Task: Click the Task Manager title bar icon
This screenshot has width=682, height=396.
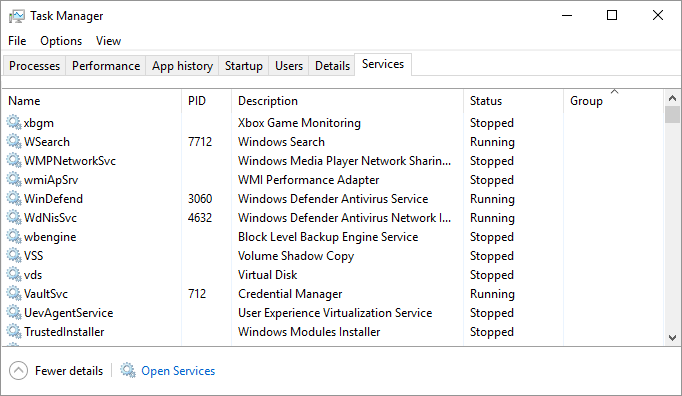Action: pos(17,17)
